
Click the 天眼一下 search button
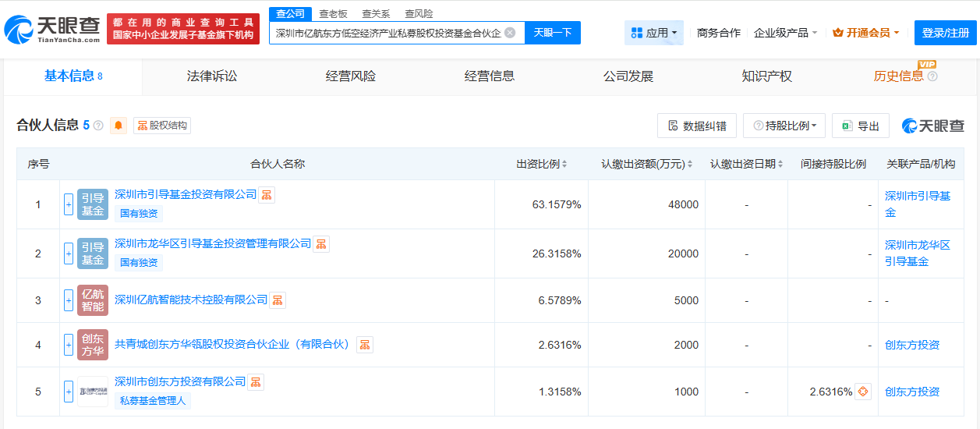(552, 33)
